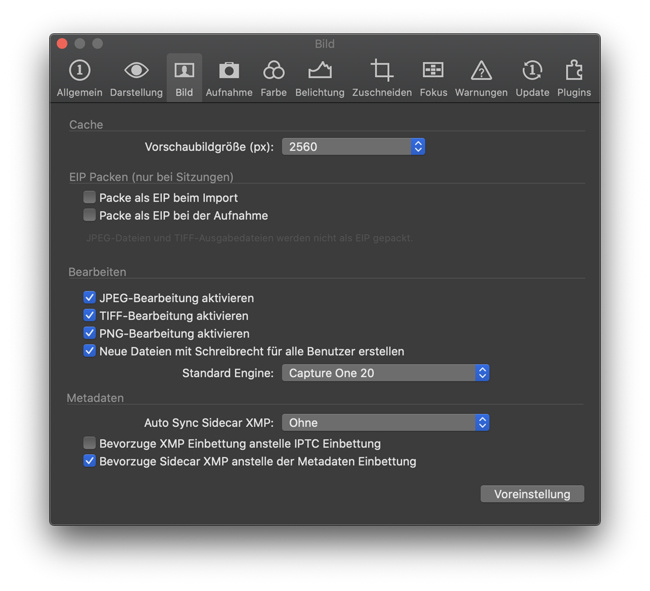Expand the Standard Engine dropdown
The image size is (650, 591).
click(x=385, y=373)
